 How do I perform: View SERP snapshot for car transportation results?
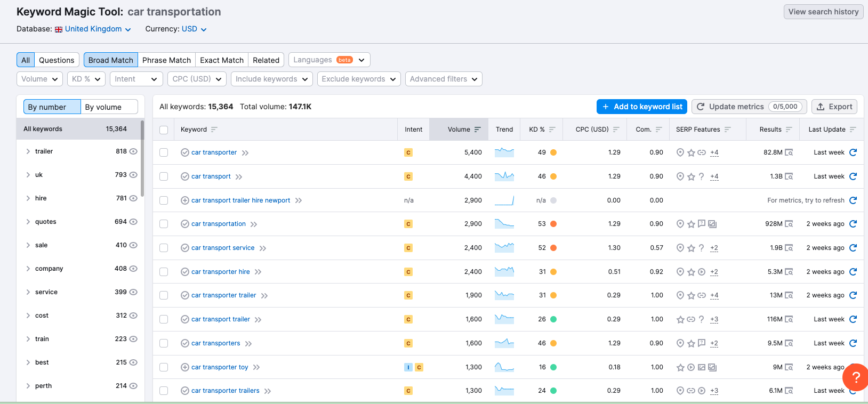(x=789, y=224)
